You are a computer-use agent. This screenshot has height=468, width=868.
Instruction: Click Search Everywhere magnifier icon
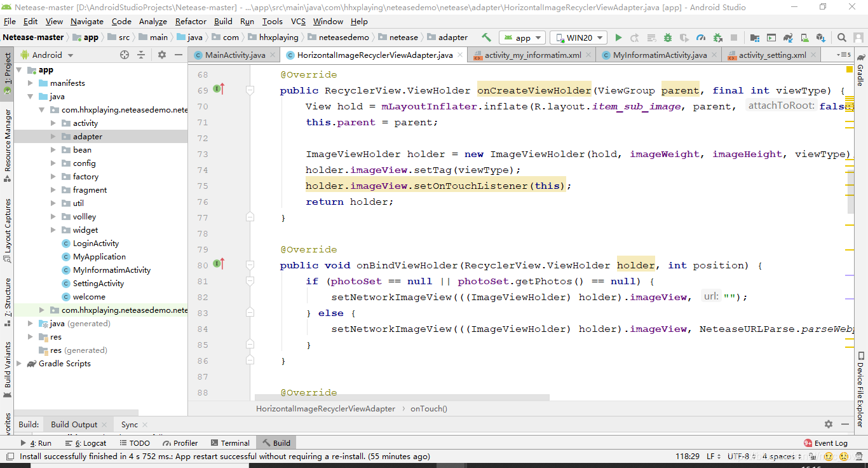point(841,38)
